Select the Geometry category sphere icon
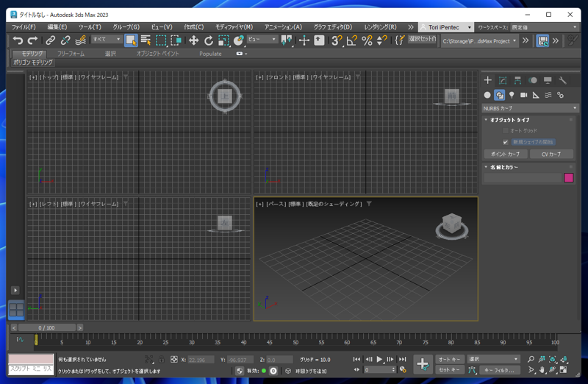 click(487, 95)
